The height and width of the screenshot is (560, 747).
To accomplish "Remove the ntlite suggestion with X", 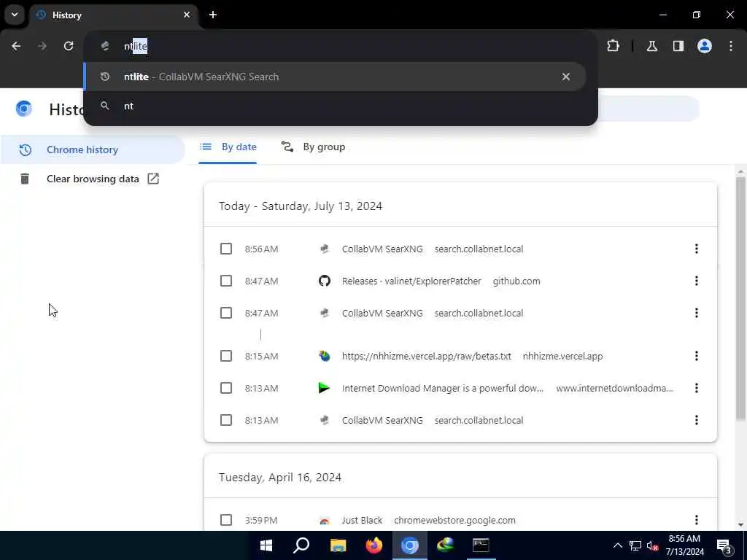I will tap(566, 77).
